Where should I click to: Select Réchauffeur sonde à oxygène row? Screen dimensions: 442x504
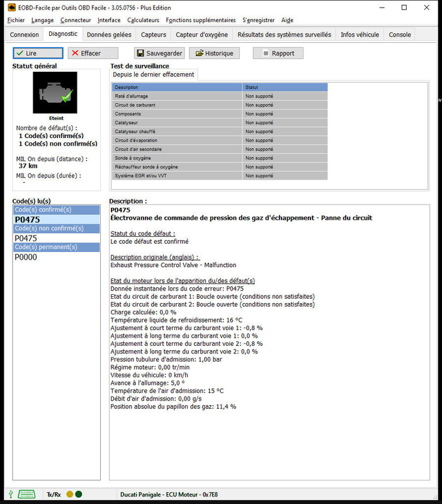pyautogui.click(x=220, y=167)
